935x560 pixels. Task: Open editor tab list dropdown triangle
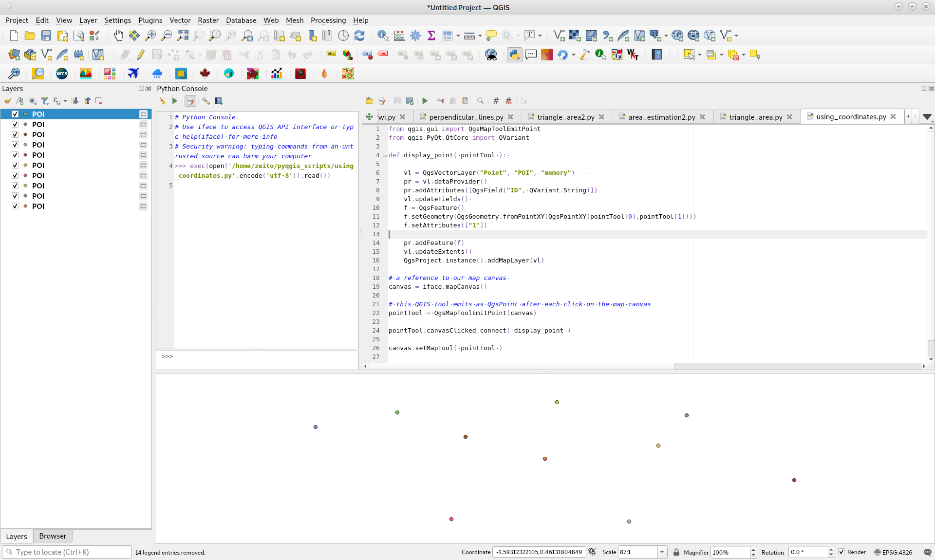927,117
